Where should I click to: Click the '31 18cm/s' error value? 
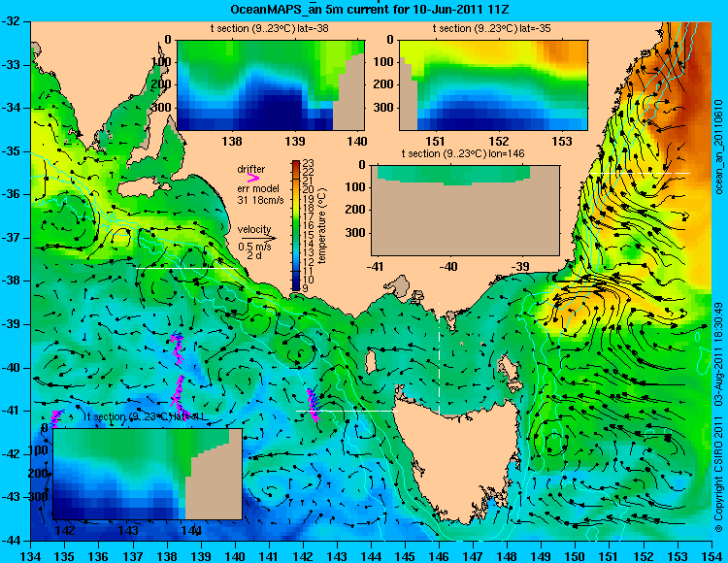(x=260, y=200)
